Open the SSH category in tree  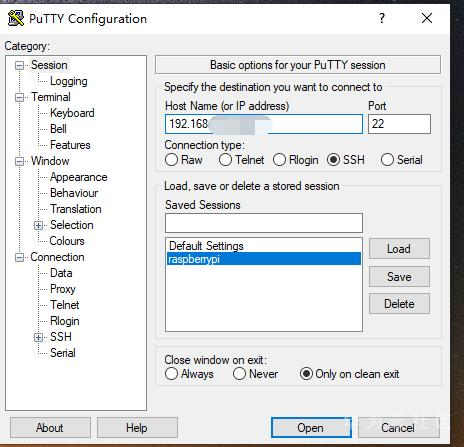click(x=61, y=337)
